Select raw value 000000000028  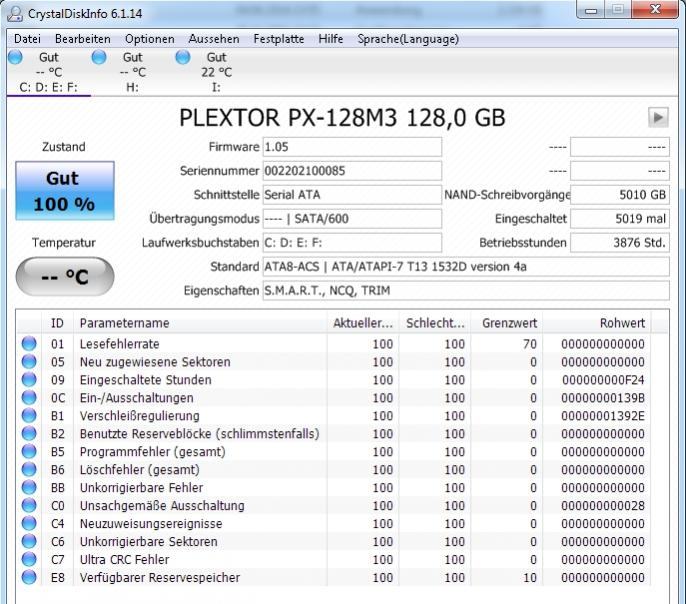[x=603, y=506]
